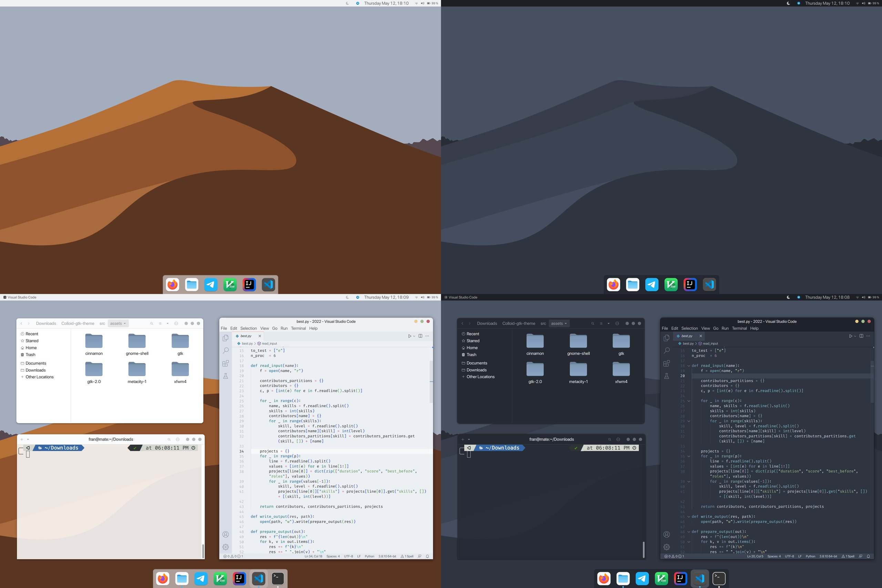Click Search icon in dark VS Code sidebar
The height and width of the screenshot is (588, 882).
pos(666,351)
